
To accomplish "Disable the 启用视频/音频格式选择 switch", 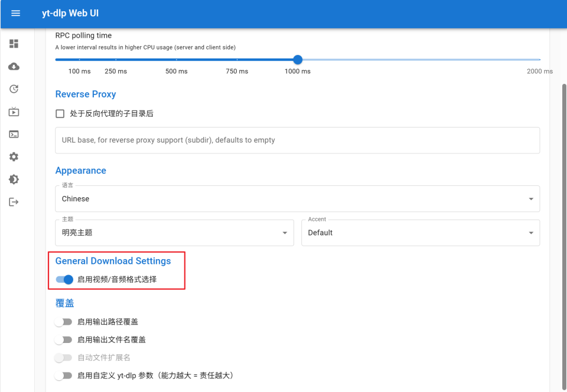I will click(x=64, y=279).
